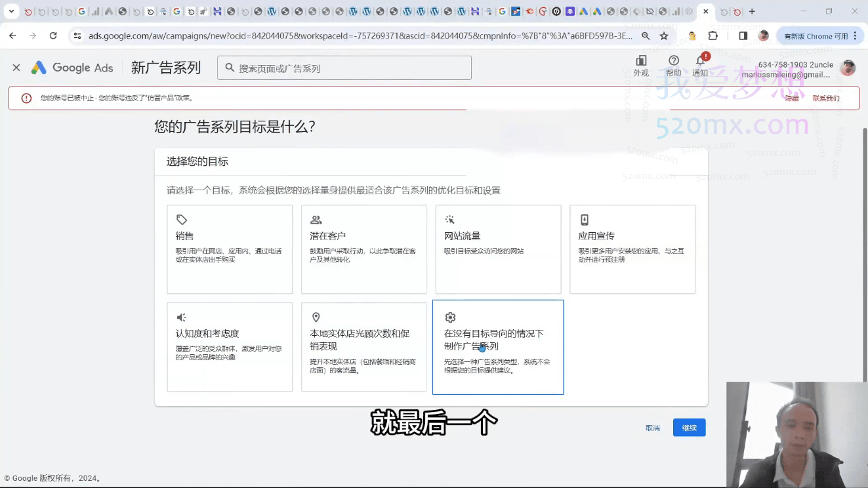Select the 潜在客户 goal card
The width and height of the screenshot is (868, 488).
coord(363,249)
